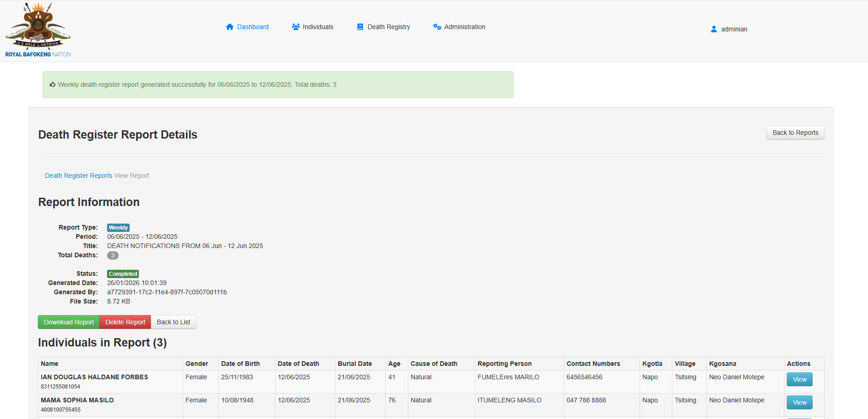Click the green Download Report button
The image size is (868, 419).
[x=69, y=322]
